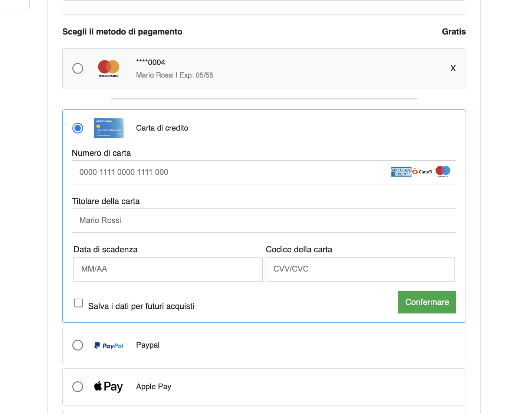Focus the Numero di carta field
This screenshot has height=414, width=532.
coord(230,172)
